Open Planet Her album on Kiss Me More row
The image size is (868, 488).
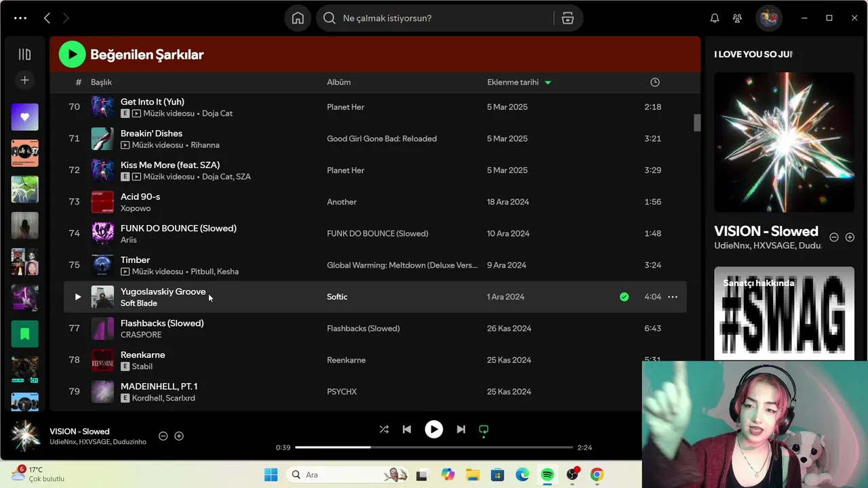[345, 170]
